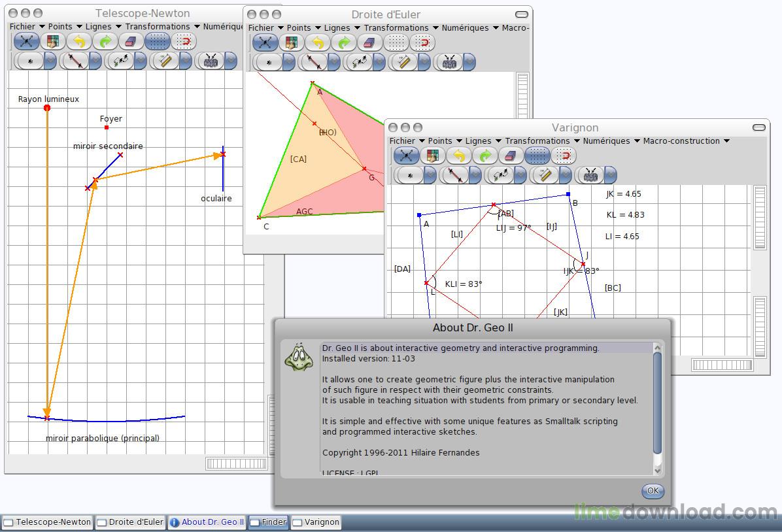Click the green redo arrow in Telescope-Newton

105,41
